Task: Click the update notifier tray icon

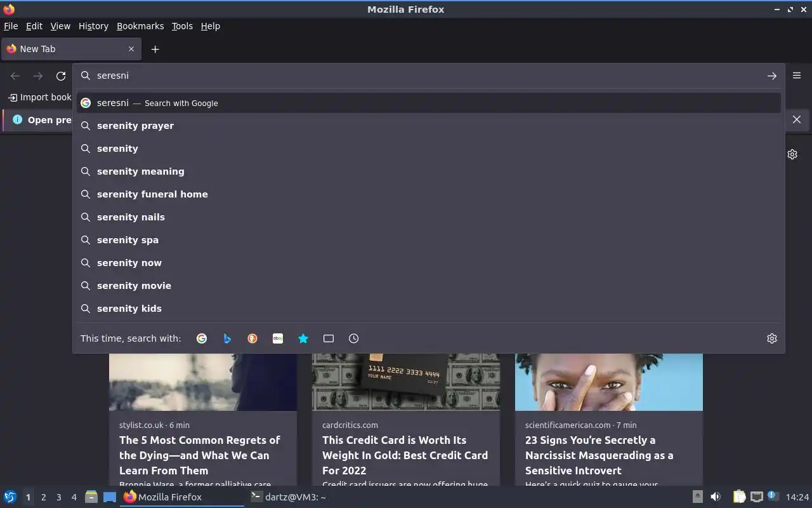Action: click(x=773, y=496)
